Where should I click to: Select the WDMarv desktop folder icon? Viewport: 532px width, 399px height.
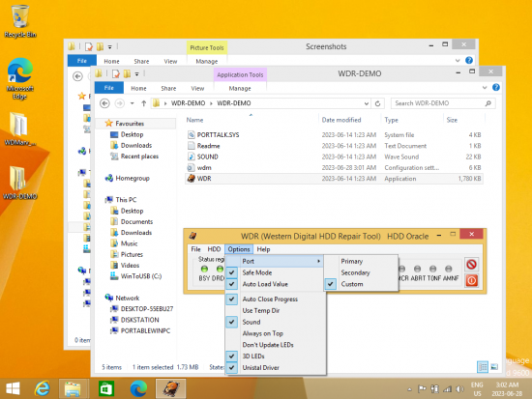[x=19, y=128]
